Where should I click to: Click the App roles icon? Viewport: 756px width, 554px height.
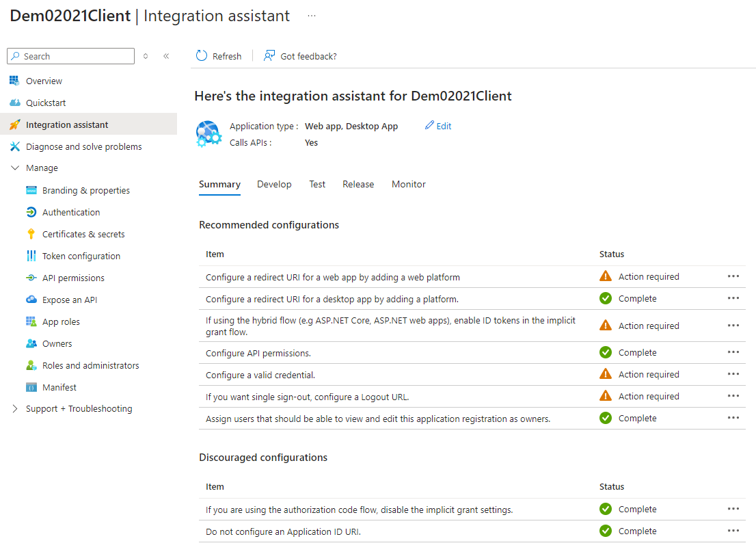[31, 321]
